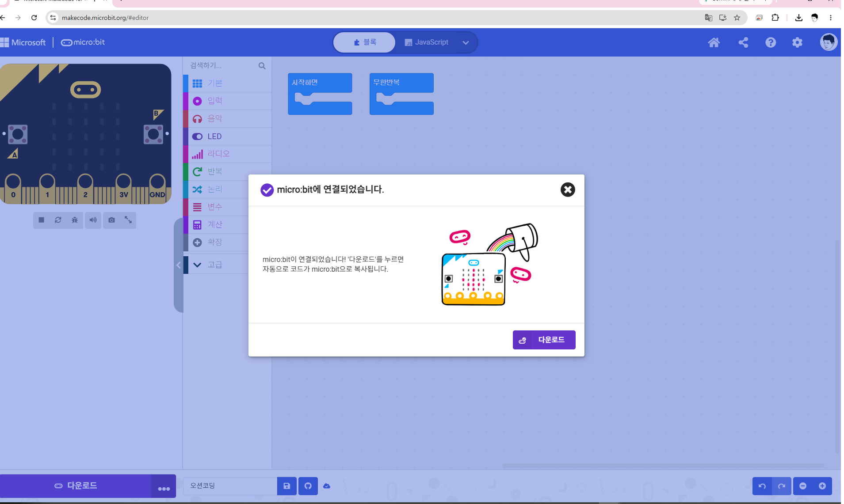Redo the last action
This screenshot has height=504, width=844.
[782, 486]
